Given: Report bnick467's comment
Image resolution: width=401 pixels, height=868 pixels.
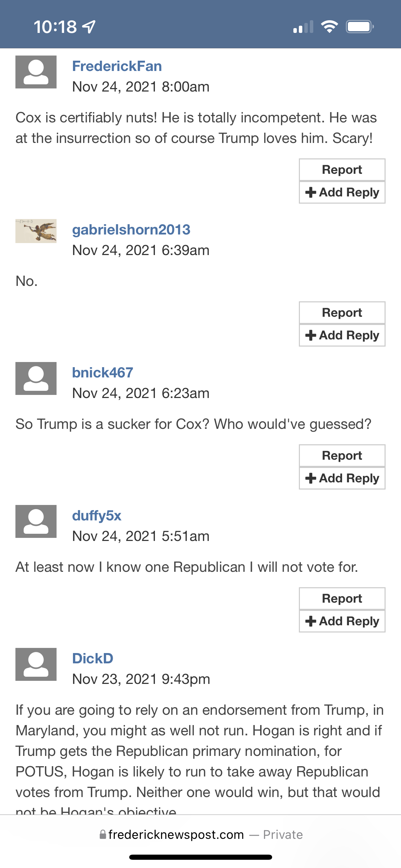Looking at the screenshot, I should (x=342, y=456).
